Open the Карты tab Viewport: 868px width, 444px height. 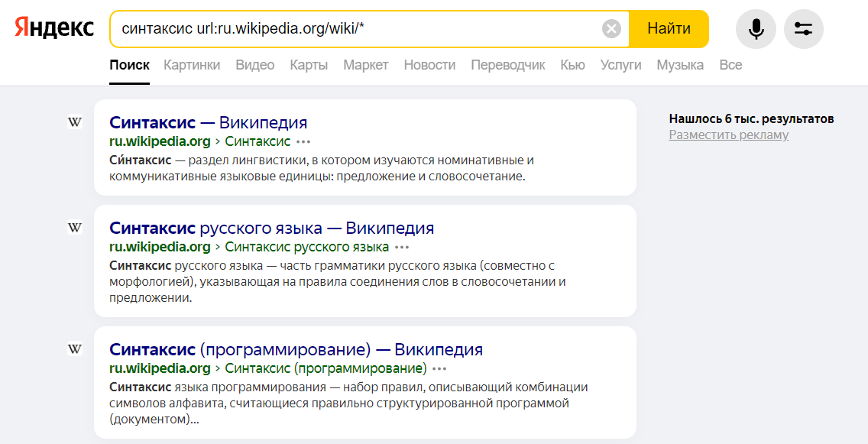tap(309, 65)
